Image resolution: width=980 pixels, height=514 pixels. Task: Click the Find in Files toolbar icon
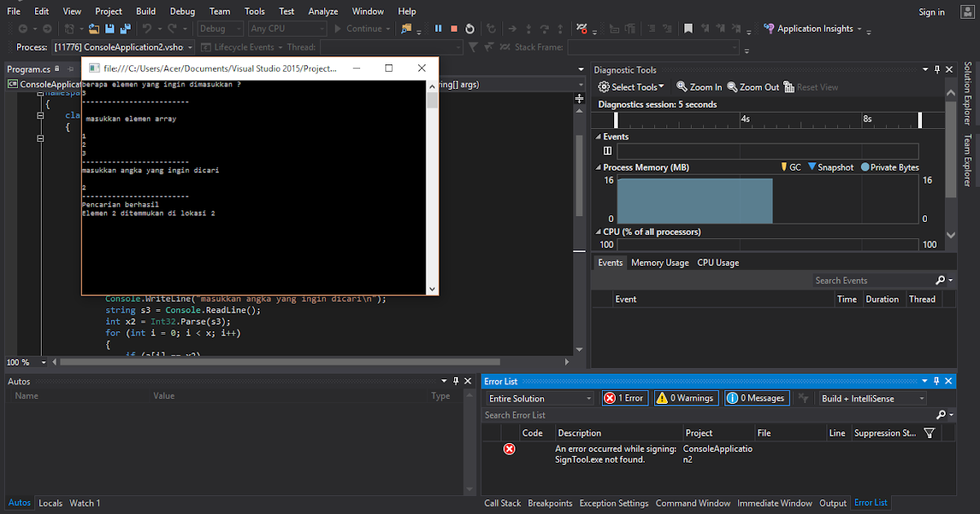pos(406,29)
